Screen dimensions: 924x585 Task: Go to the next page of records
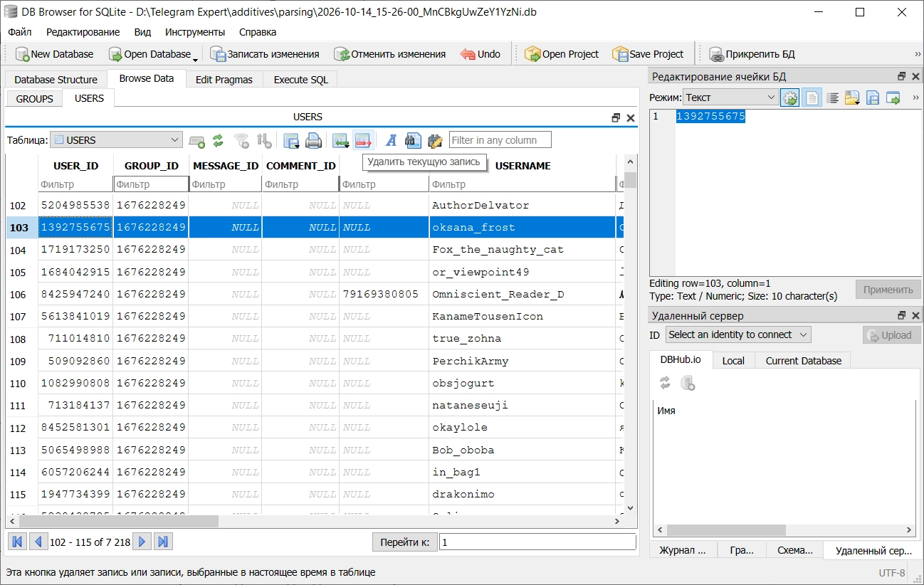point(142,542)
